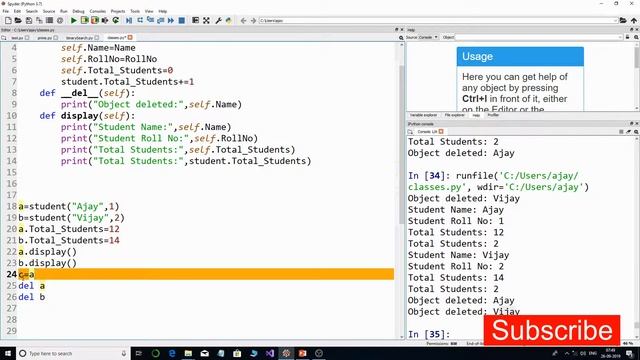This screenshot has height=360, width=640.
Task: Step into function debug icon
Action: pyautogui.click(x=150, y=20)
